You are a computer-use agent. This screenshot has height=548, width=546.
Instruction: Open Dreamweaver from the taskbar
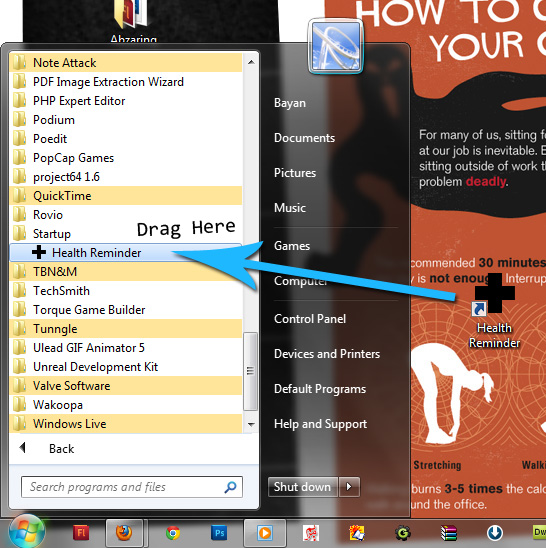coord(539,532)
